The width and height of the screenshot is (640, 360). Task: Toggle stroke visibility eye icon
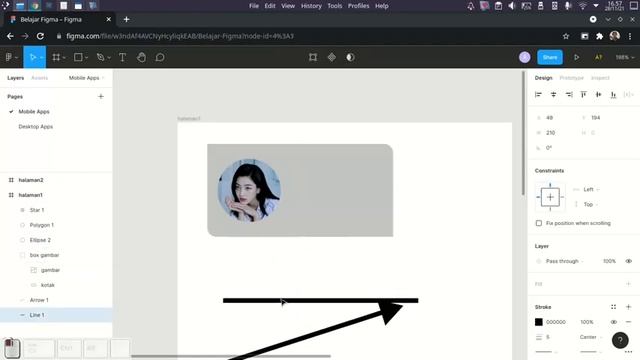[613, 322]
